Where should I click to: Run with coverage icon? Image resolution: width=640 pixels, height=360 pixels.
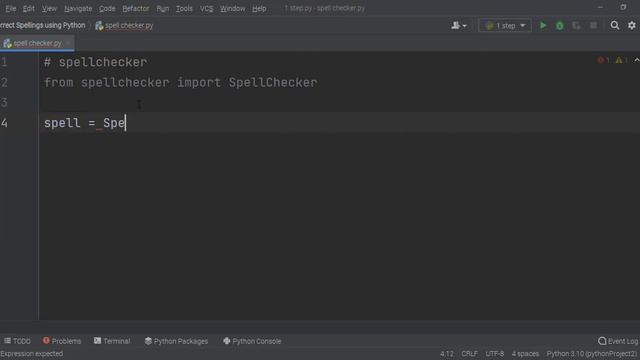576,25
